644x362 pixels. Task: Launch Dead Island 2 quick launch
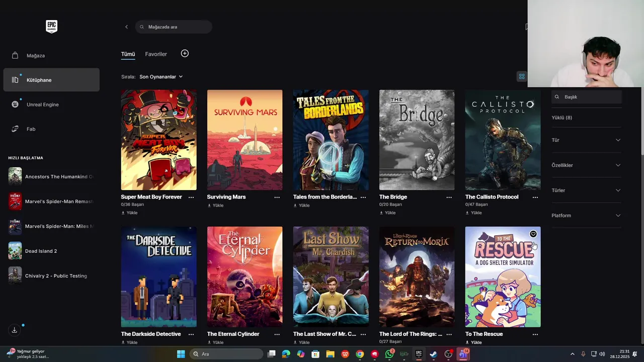51,251
